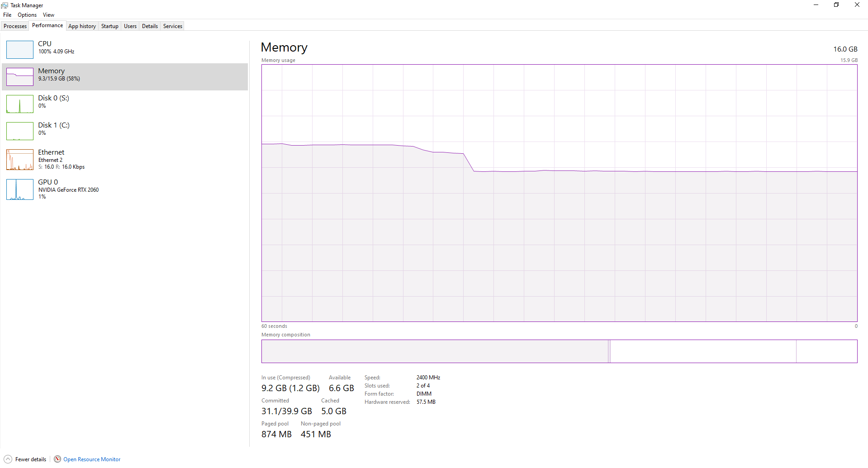This screenshot has width=868, height=468.
Task: Click the GPU 0 graph icon
Action: [20, 189]
